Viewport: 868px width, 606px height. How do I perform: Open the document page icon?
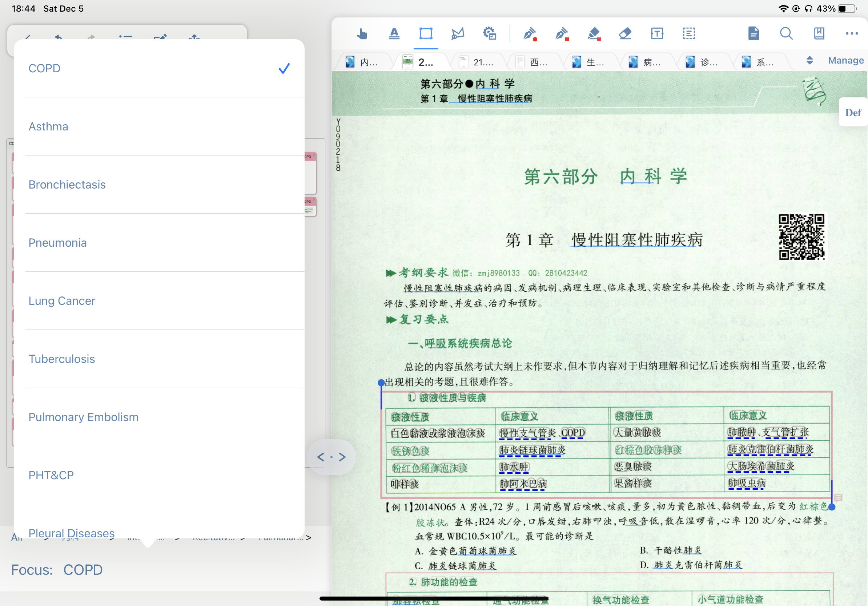754,34
